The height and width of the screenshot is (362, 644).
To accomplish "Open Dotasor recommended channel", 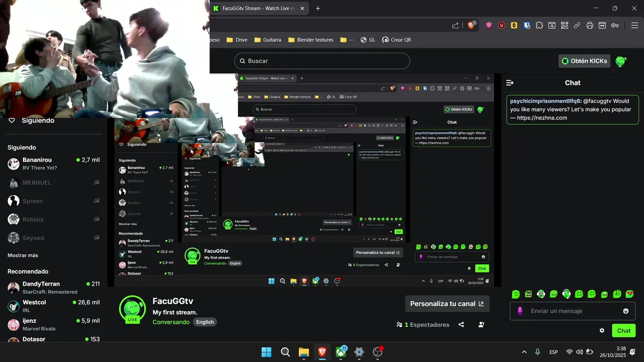I will coord(53,339).
